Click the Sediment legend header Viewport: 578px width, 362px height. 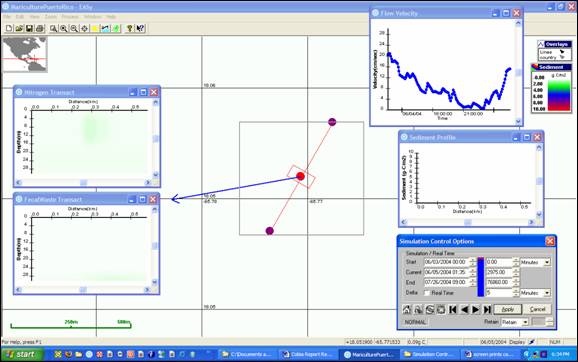(x=551, y=67)
